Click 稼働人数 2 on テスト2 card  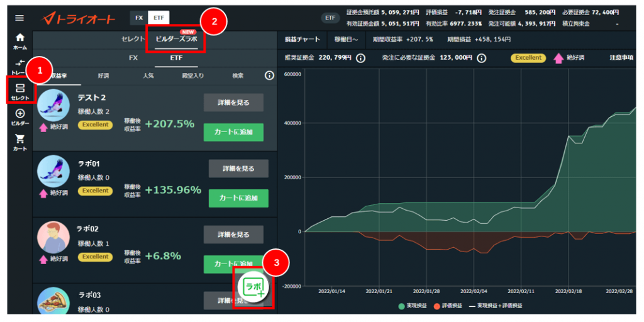(94, 111)
